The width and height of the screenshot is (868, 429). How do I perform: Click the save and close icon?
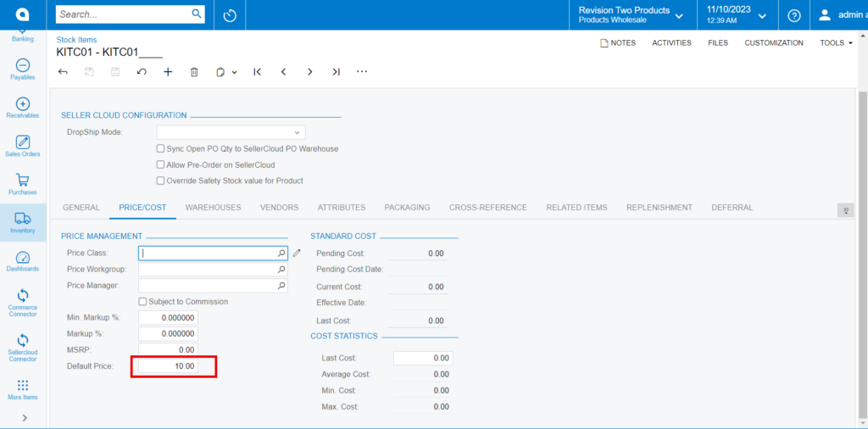tap(89, 72)
